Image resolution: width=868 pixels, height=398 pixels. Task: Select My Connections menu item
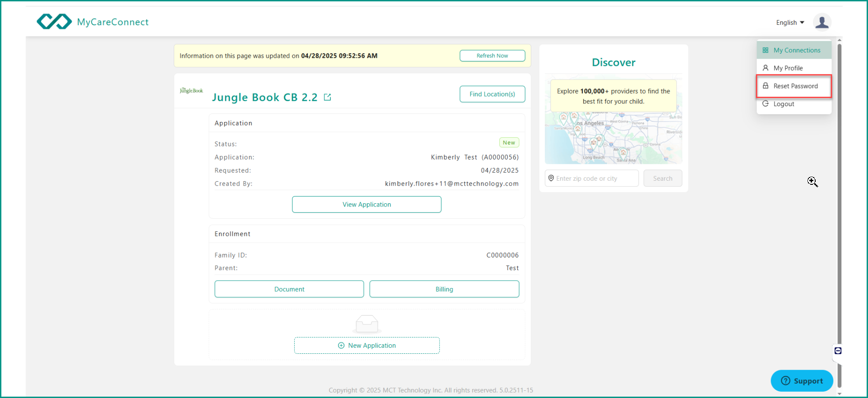tap(794, 50)
